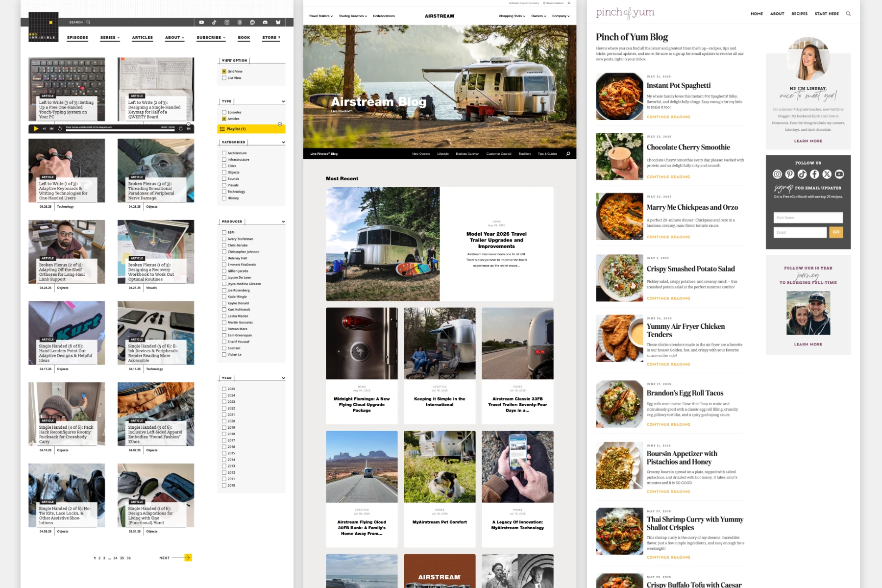Open 99% Invisible TikTok icon in top bar
The image size is (882, 588).
click(x=214, y=22)
